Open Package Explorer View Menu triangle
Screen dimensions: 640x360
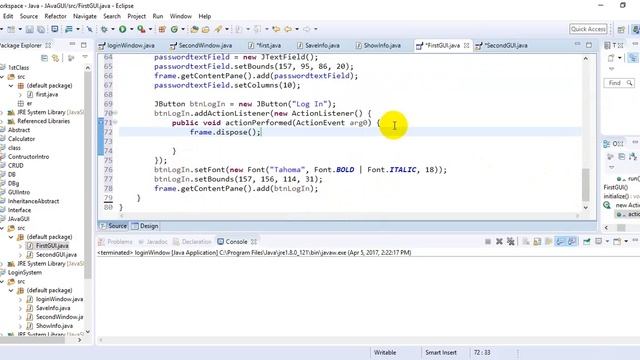85,58
